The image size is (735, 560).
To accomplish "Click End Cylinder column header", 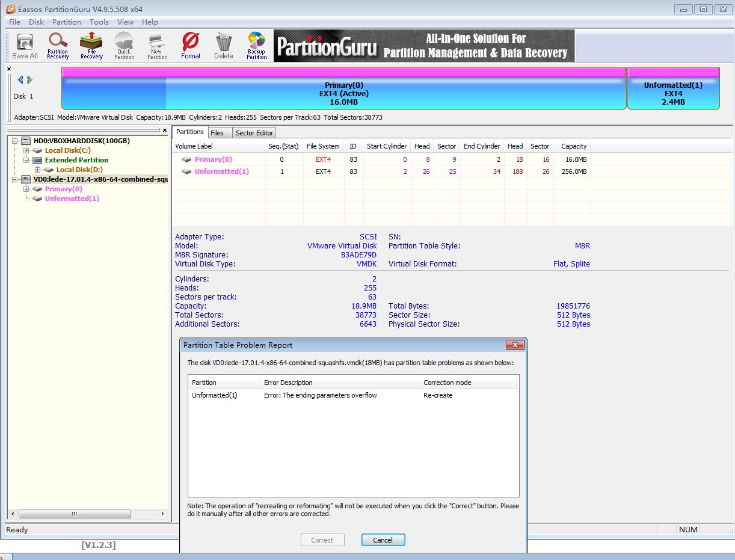I will click(x=482, y=146).
